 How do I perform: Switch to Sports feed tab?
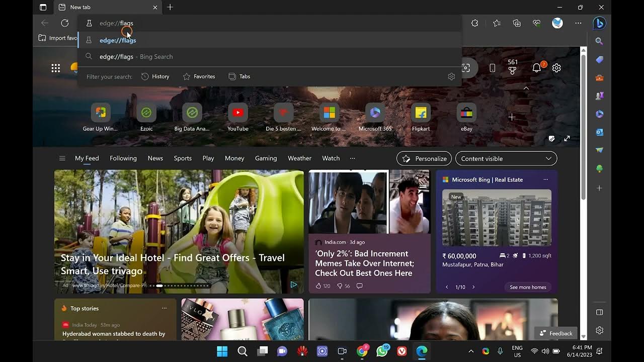click(183, 158)
